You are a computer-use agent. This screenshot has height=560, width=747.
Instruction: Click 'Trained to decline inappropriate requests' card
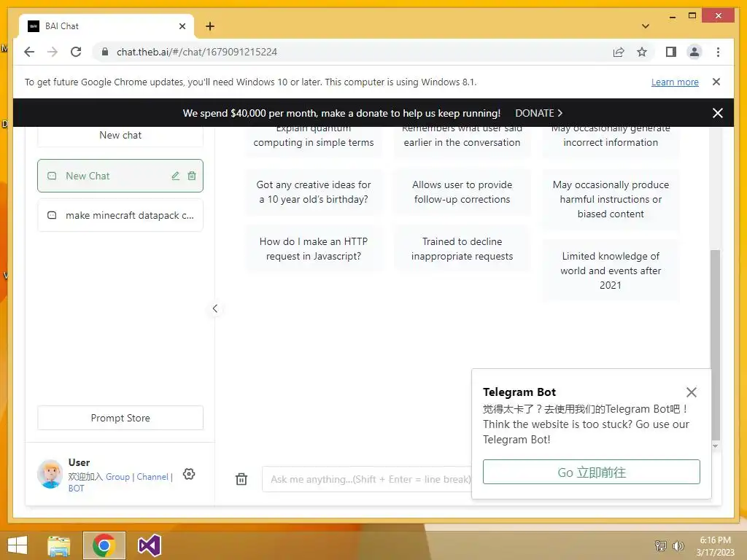tap(462, 249)
